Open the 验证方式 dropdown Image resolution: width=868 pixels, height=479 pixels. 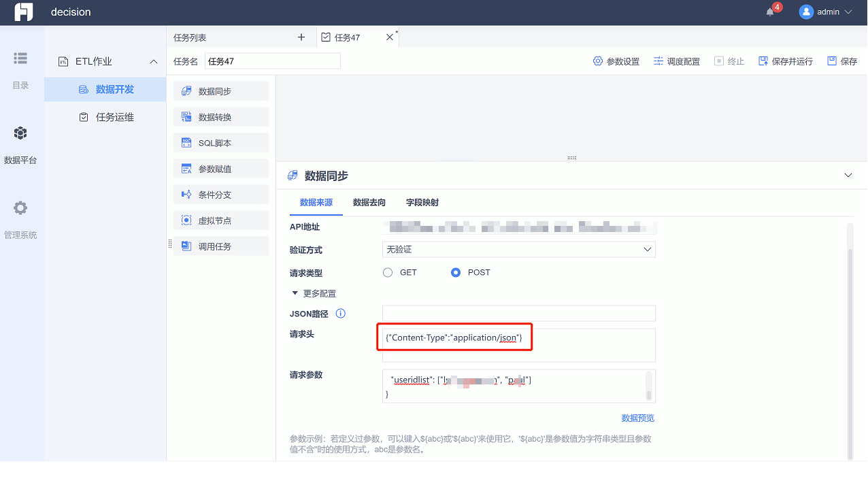[519, 250]
